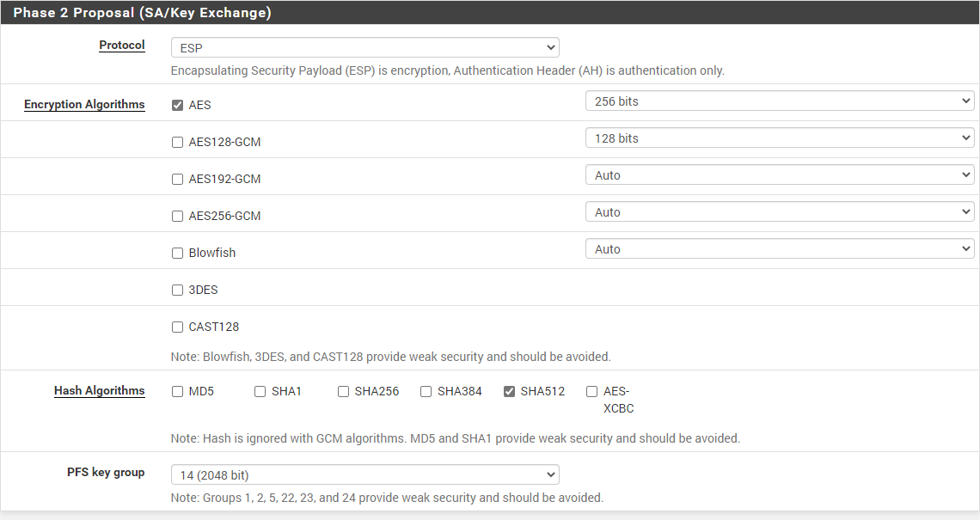Enable the CAST128 encryption checkbox
The width and height of the screenshot is (980, 520).
tap(178, 327)
